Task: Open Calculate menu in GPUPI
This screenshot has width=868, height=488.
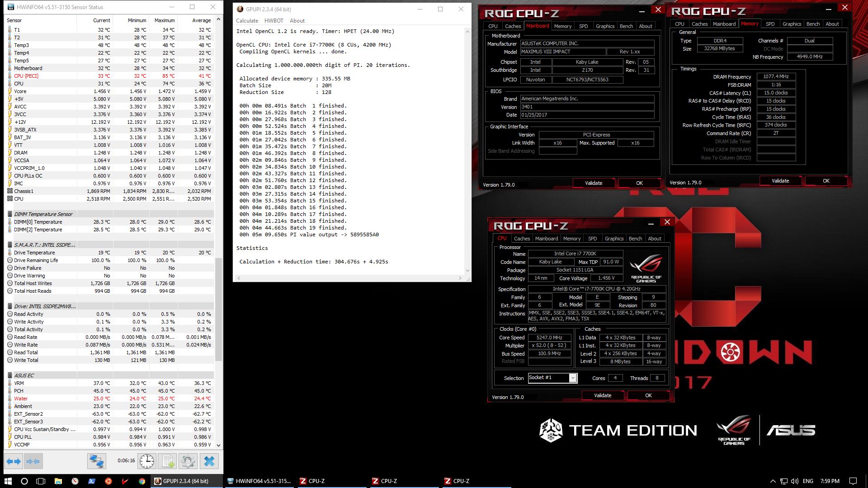Action: point(247,21)
